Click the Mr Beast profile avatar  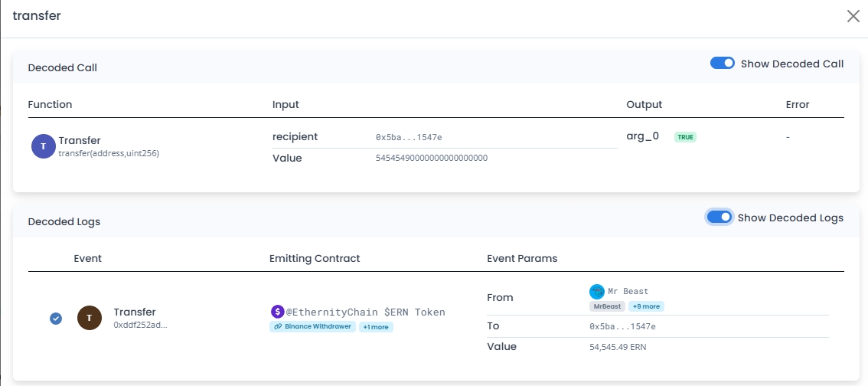[x=596, y=291]
